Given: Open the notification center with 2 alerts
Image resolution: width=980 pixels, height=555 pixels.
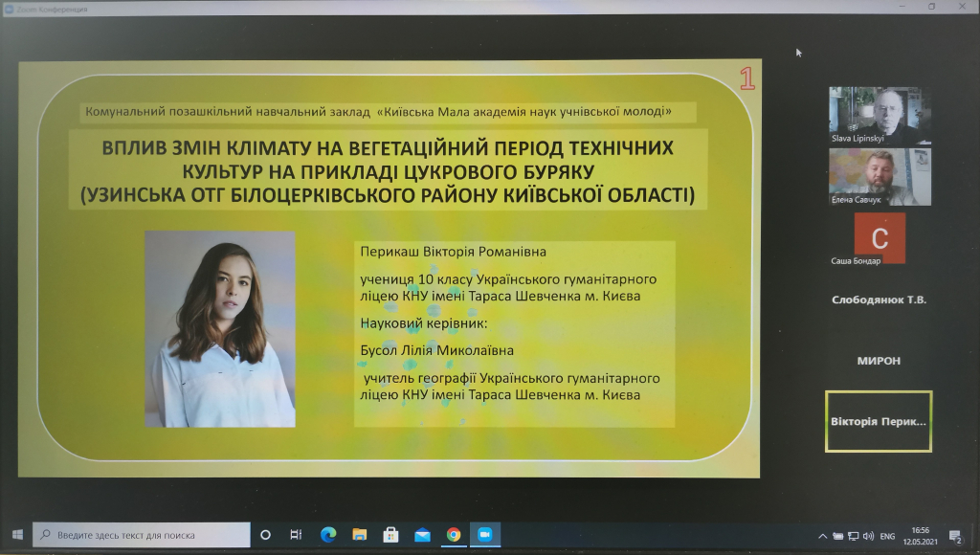Looking at the screenshot, I should click(x=956, y=536).
